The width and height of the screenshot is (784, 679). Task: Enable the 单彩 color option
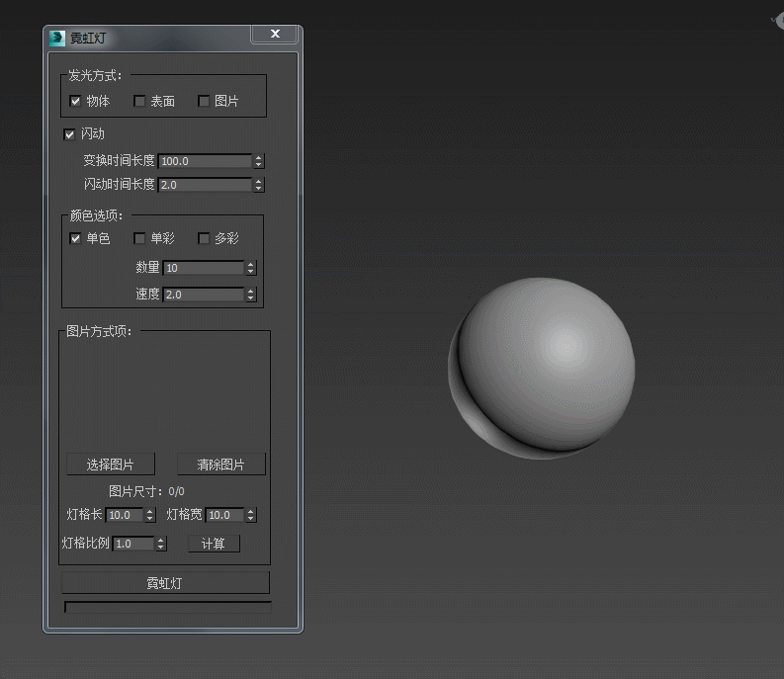[x=139, y=238]
